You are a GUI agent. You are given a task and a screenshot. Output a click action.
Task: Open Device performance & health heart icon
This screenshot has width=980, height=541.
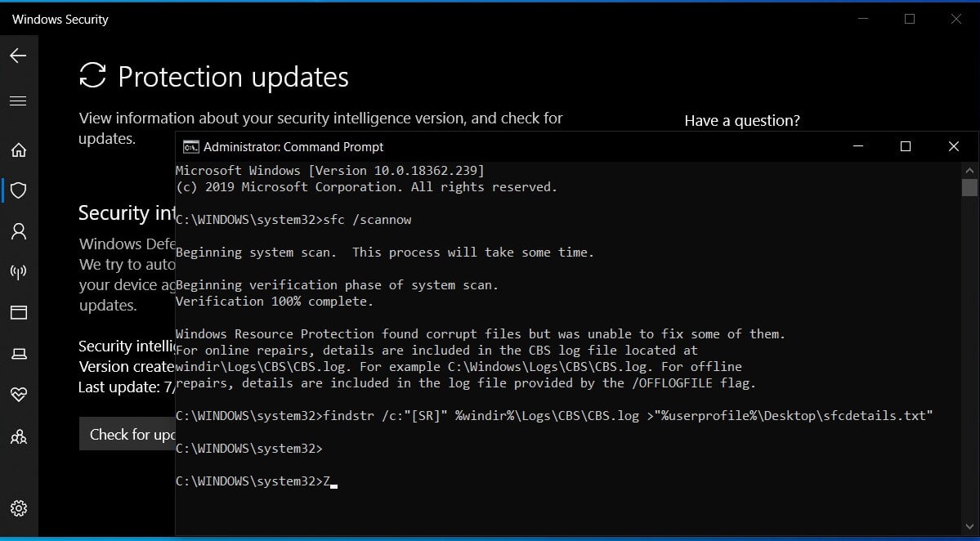point(19,394)
